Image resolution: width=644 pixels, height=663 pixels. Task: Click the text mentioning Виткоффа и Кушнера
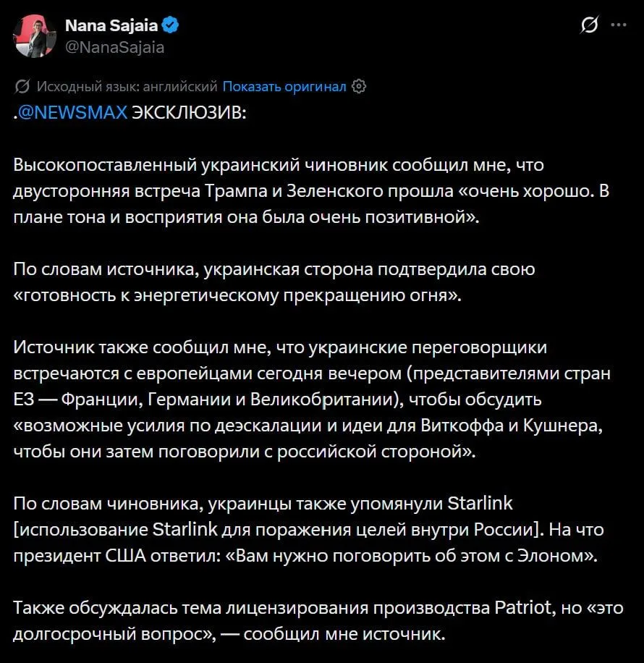(512, 426)
